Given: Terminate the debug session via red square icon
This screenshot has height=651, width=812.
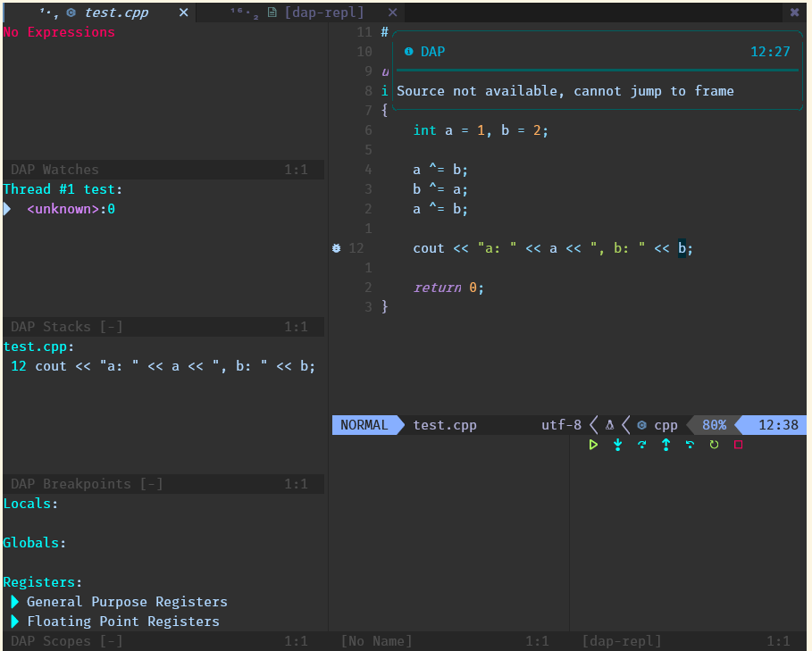Looking at the screenshot, I should coord(737,444).
